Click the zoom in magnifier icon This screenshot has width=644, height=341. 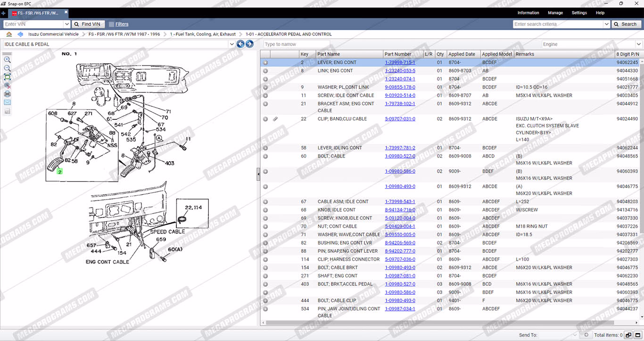coord(7,60)
